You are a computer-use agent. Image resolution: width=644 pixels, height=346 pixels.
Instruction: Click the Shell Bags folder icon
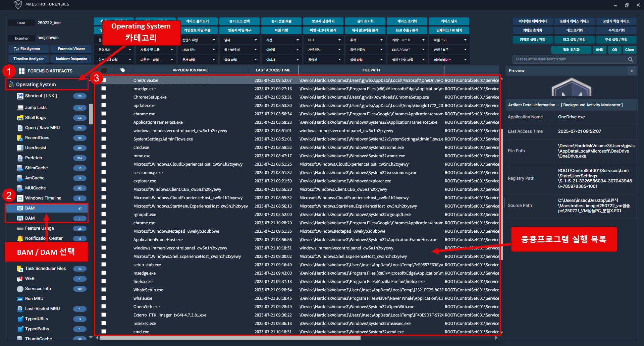20,118
